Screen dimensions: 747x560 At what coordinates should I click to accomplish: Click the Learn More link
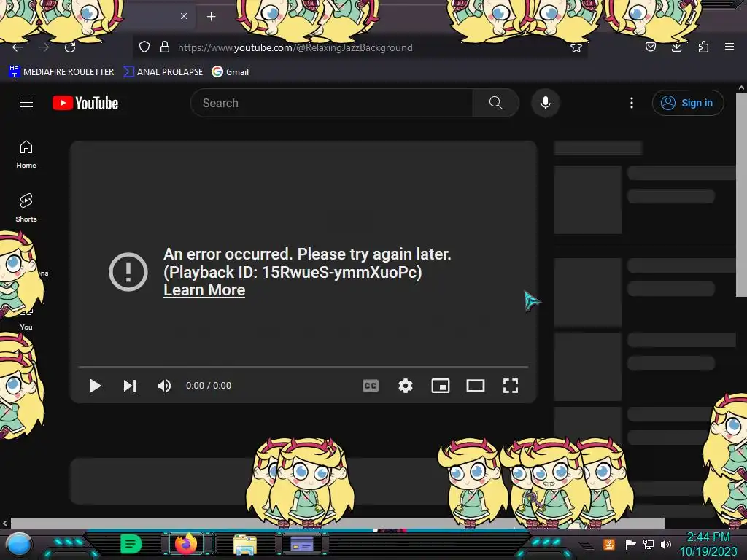click(x=204, y=290)
